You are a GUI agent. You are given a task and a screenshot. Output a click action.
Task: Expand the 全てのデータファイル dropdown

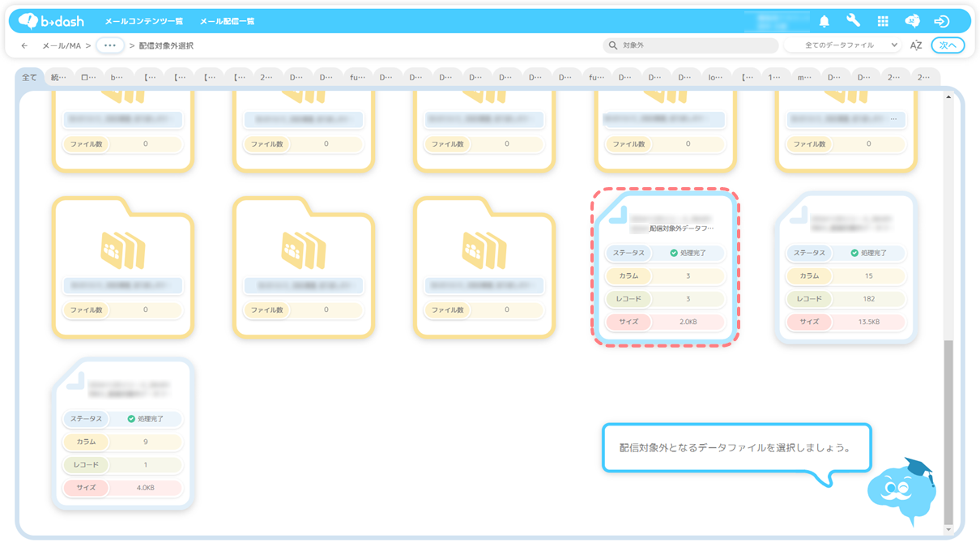point(842,45)
